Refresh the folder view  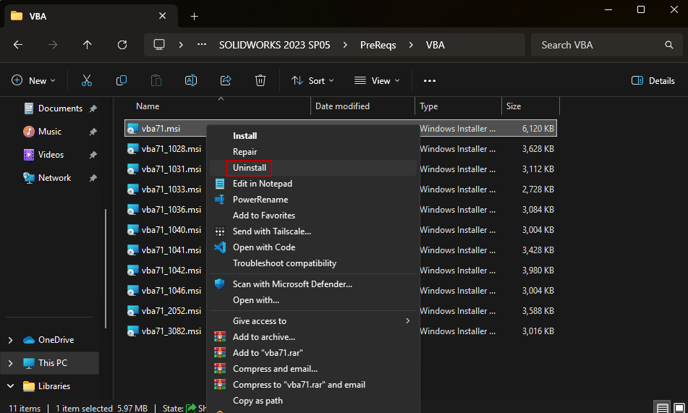click(122, 45)
